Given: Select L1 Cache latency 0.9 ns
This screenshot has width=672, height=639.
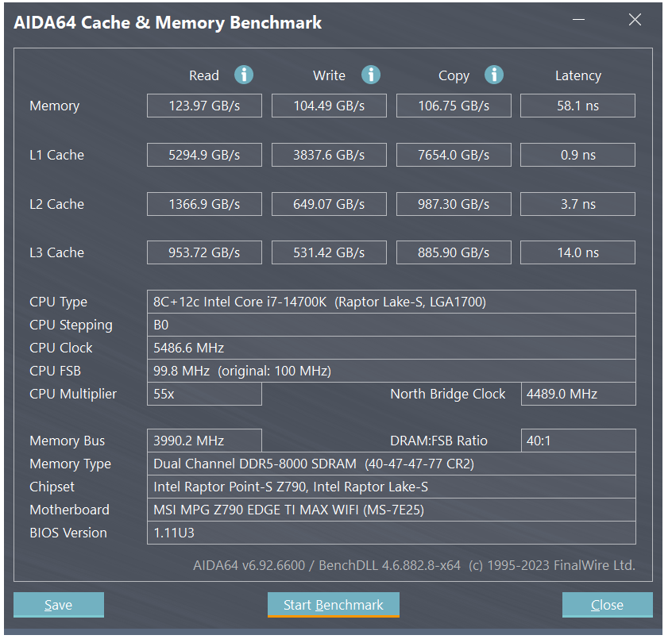Looking at the screenshot, I should 577,155.
